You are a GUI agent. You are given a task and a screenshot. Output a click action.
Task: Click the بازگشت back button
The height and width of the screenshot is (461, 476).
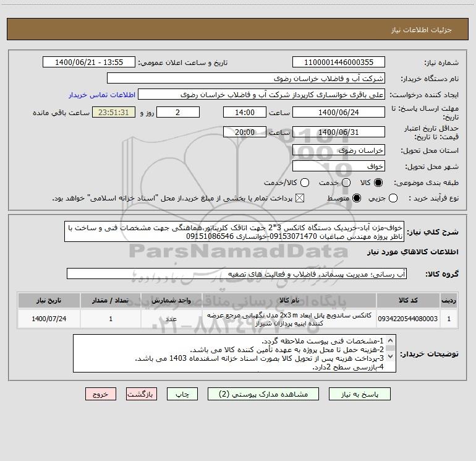142,394
